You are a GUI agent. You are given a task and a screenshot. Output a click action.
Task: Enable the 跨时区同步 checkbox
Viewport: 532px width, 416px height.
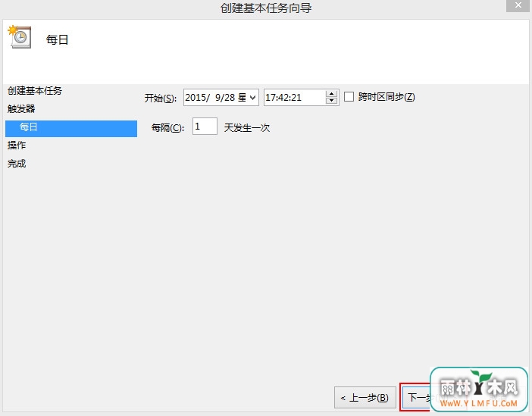click(x=349, y=97)
